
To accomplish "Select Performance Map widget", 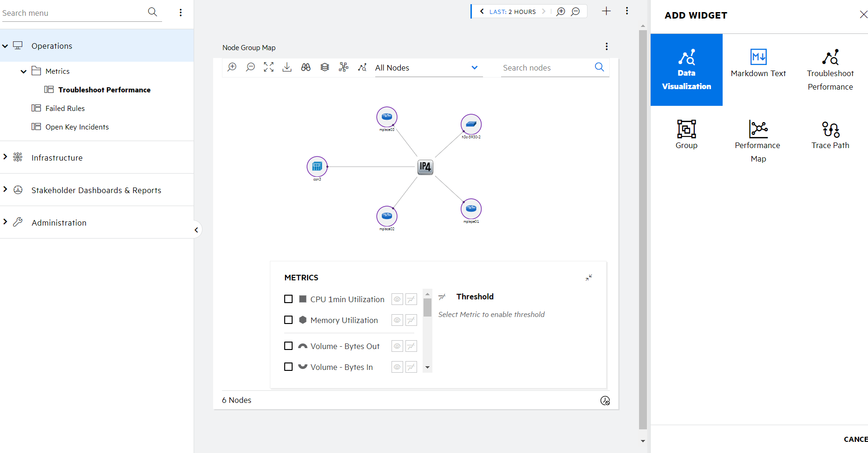I will click(758, 142).
